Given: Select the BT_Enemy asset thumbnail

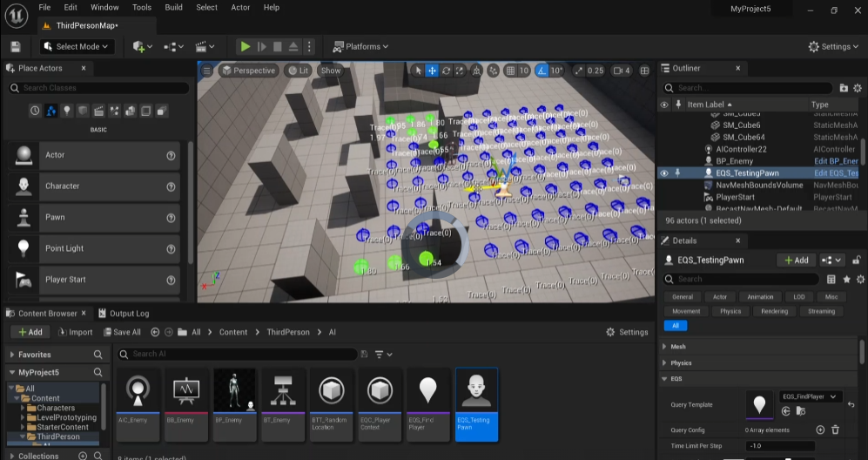Looking at the screenshot, I should pos(283,404).
